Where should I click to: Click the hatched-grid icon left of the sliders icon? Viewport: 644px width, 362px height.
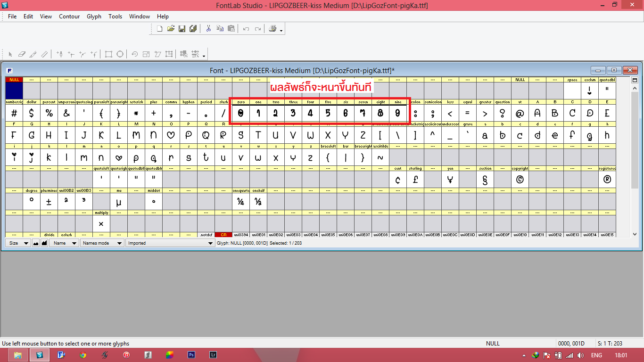[x=184, y=54]
